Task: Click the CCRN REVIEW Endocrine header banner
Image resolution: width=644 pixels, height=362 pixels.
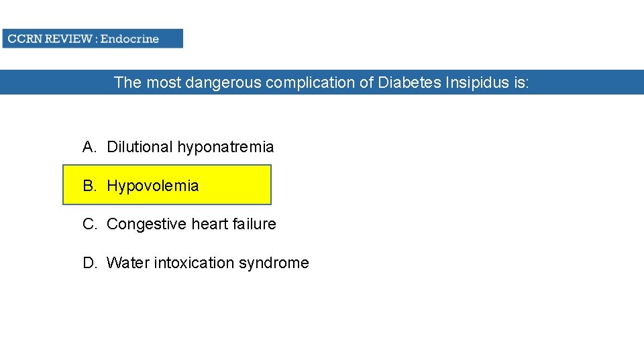Action: tap(92, 38)
